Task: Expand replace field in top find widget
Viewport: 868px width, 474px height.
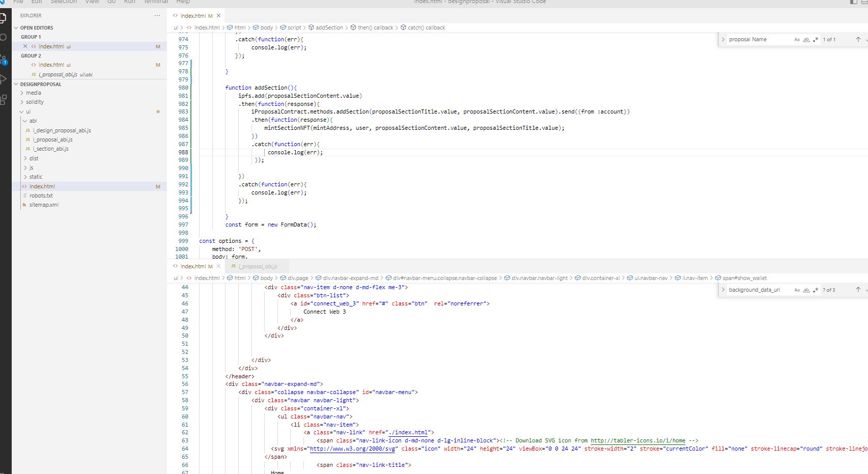Action: coord(723,39)
